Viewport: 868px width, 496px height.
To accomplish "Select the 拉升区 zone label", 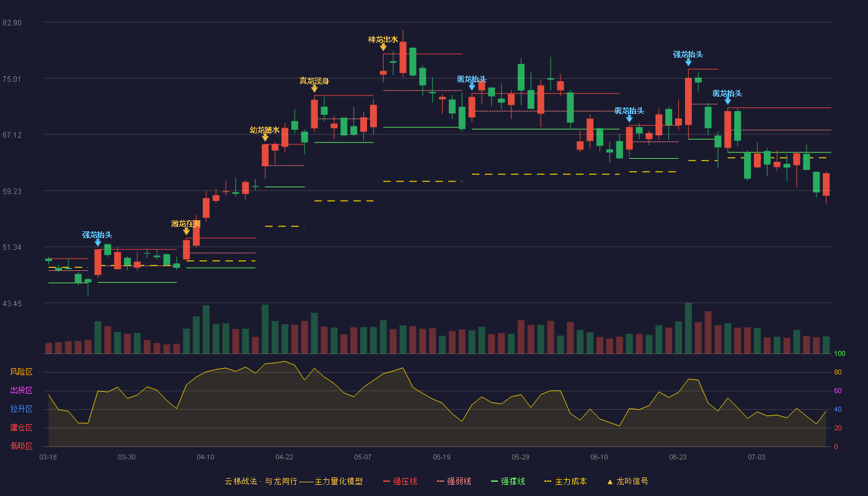I will (21, 409).
